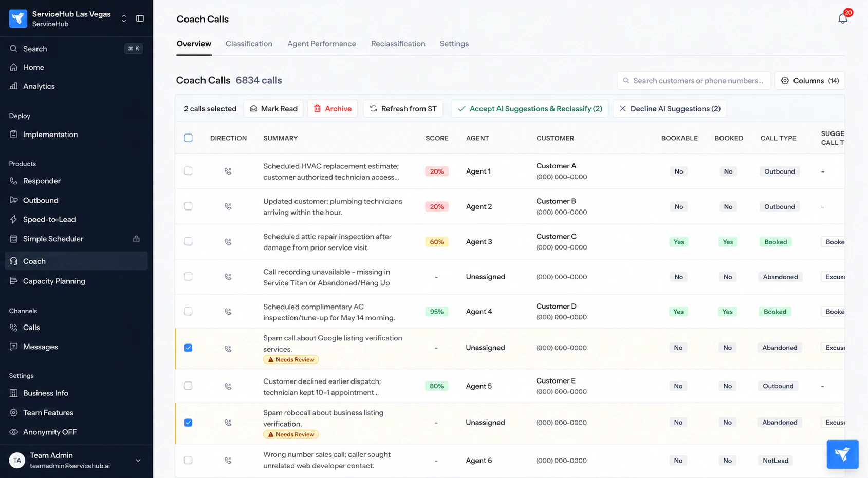Expand the Team Admin account menu

point(138,461)
